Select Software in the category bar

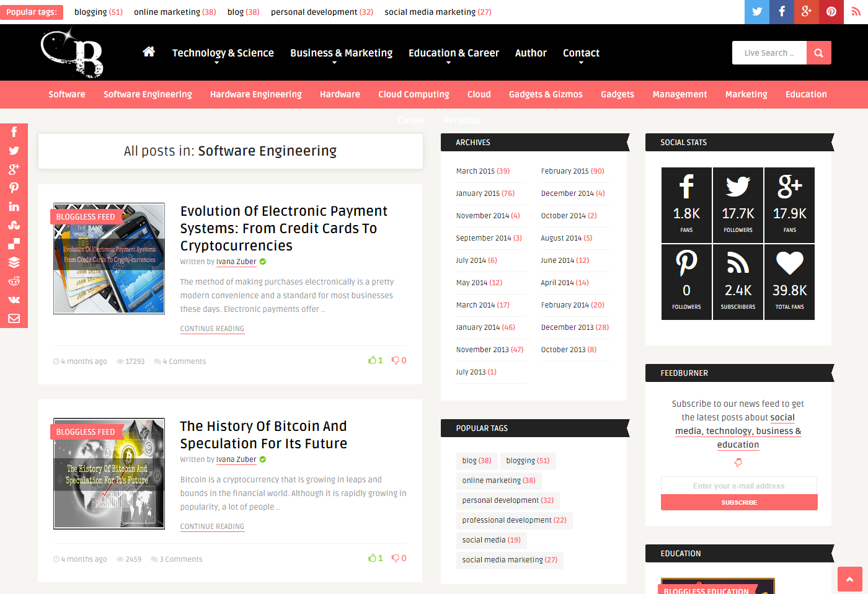[67, 94]
